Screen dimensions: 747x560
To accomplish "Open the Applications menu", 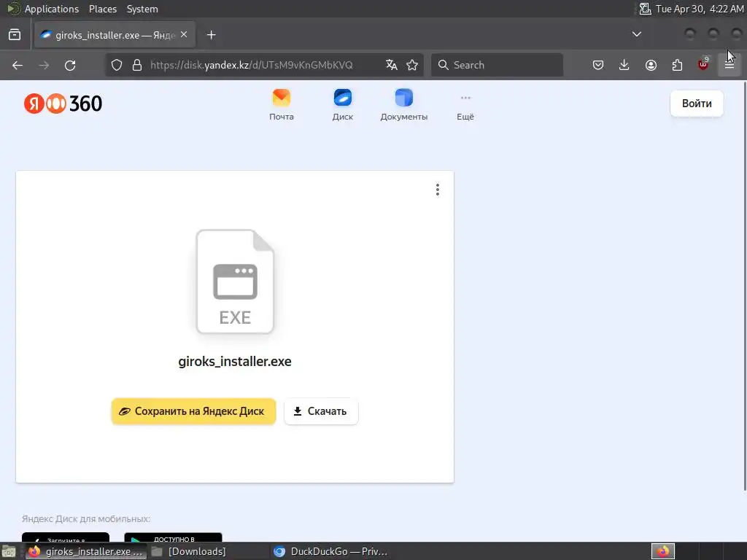I will [x=52, y=9].
